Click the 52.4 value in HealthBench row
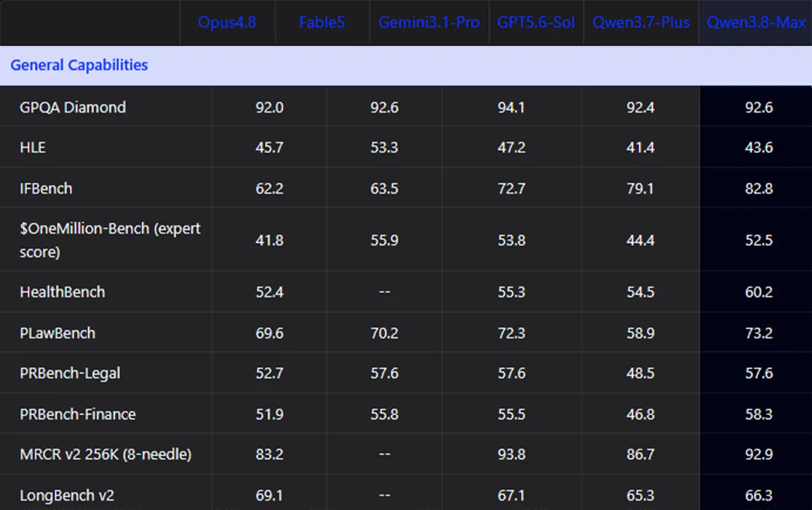This screenshot has height=510, width=812. coord(269,292)
